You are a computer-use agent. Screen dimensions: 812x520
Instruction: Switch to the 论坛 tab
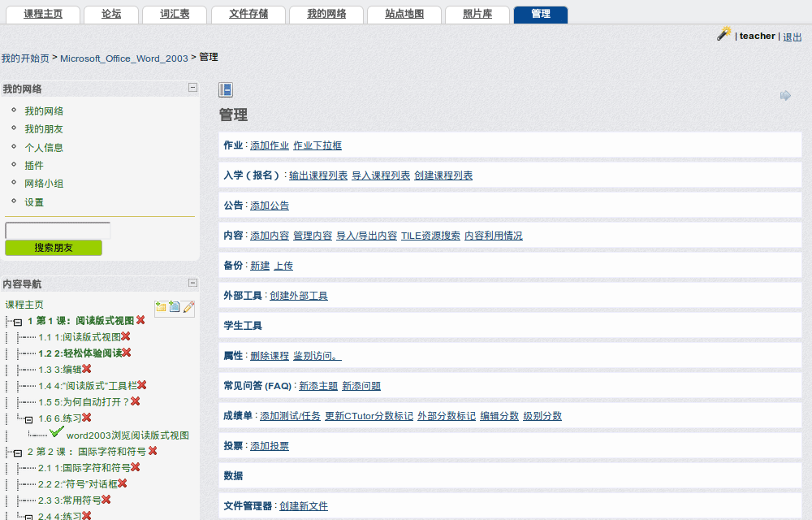point(110,14)
